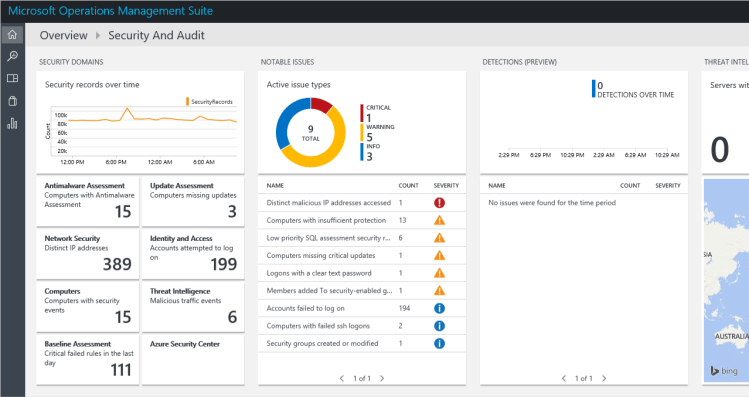The width and height of the screenshot is (749, 397).
Task: Click Security And Audit breadcrumb
Action: click(156, 35)
